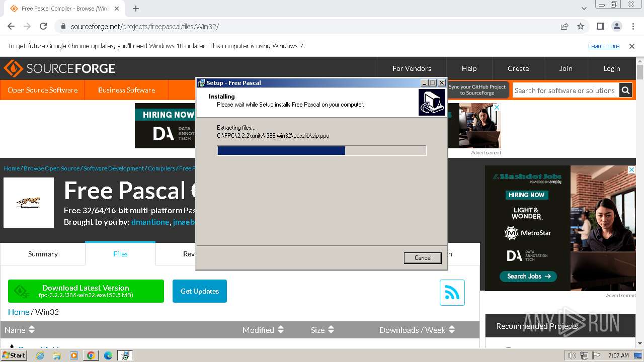Click the browser reload button
The height and width of the screenshot is (362, 644).
click(x=43, y=26)
